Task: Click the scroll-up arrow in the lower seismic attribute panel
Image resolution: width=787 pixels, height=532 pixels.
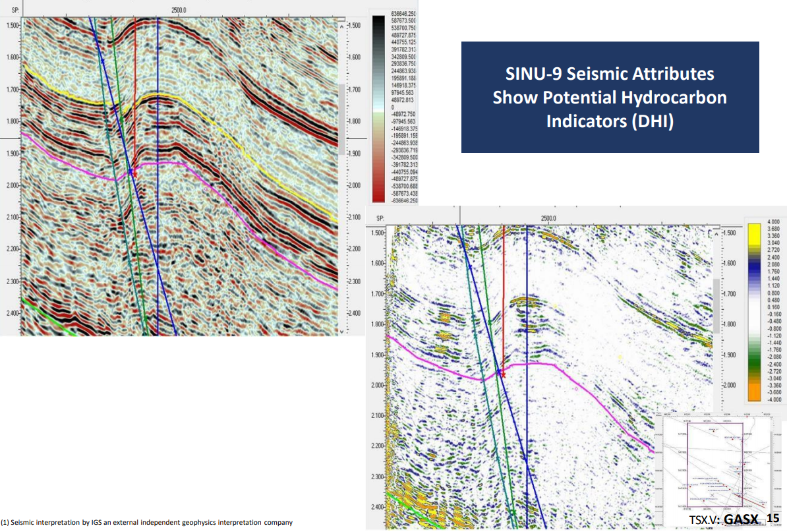Action: [716, 235]
